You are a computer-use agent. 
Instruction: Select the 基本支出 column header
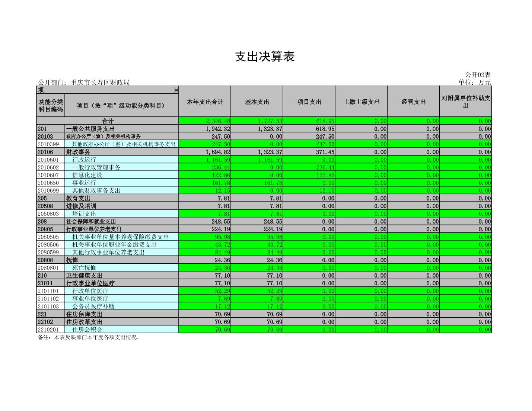[257, 102]
